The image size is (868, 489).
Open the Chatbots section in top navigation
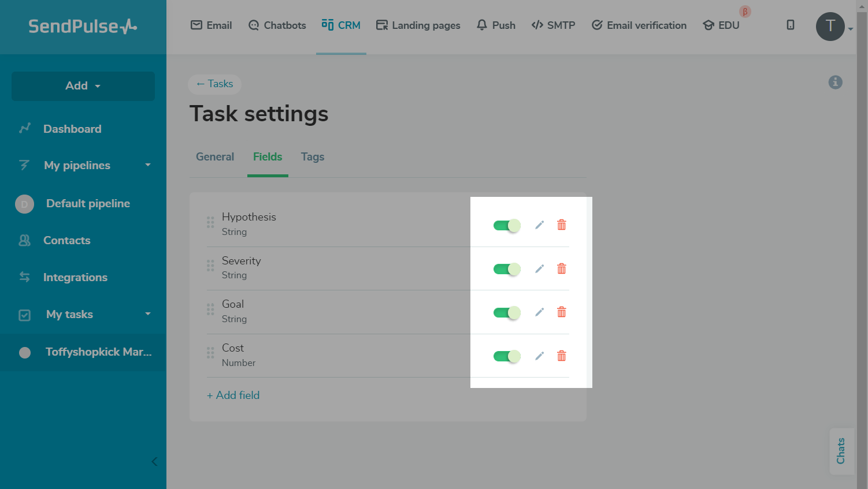[x=277, y=25]
